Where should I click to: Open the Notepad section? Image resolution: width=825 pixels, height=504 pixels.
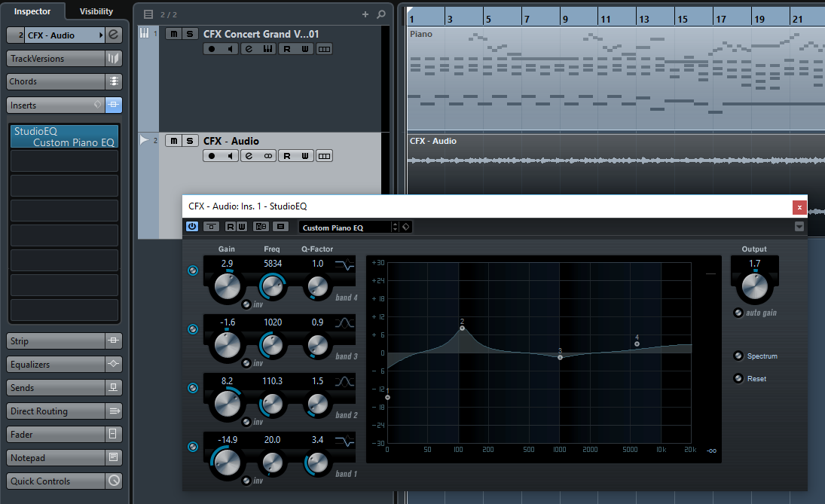pyautogui.click(x=64, y=458)
